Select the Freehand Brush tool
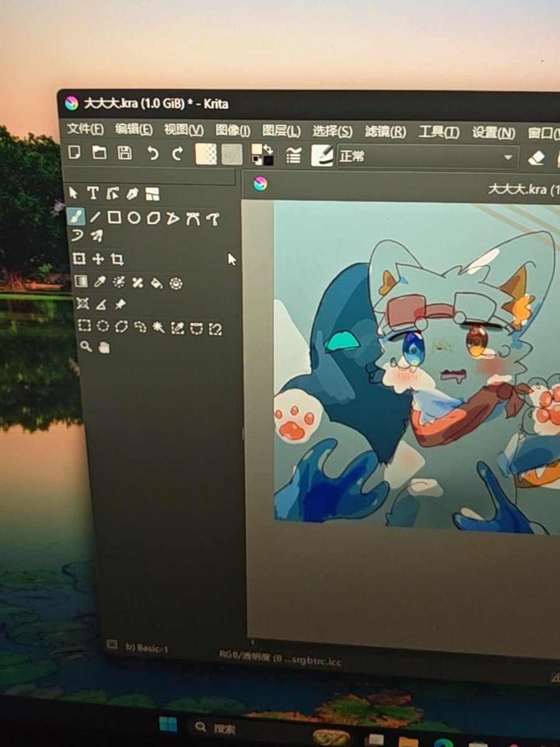 75,217
